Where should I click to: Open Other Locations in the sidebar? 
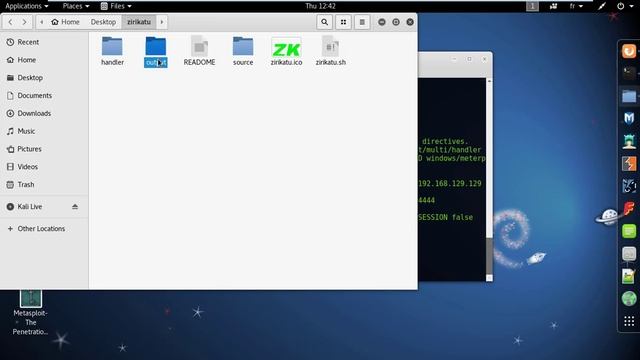(x=44, y=229)
